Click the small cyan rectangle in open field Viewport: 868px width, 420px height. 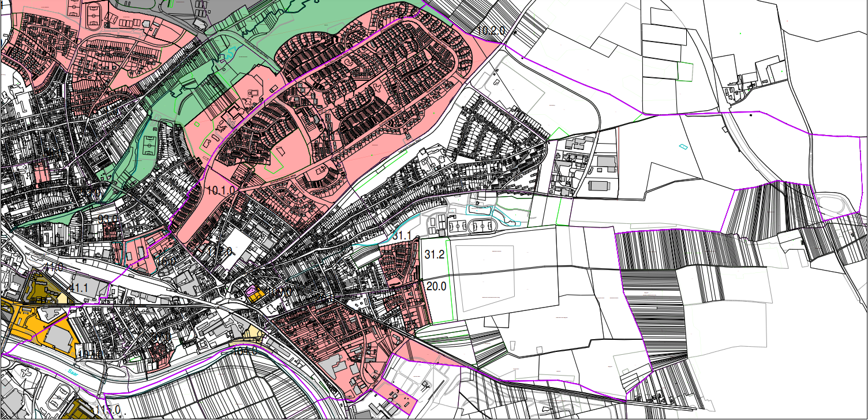(x=683, y=147)
